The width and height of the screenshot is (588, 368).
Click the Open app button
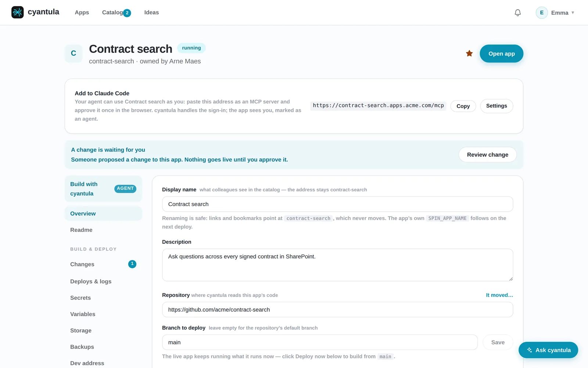(x=501, y=54)
